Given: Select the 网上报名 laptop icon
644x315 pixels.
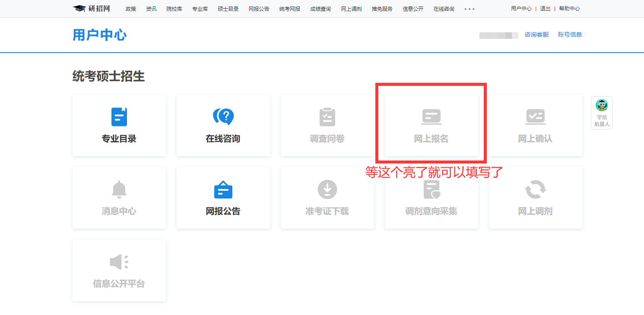Looking at the screenshot, I should pos(431,117).
